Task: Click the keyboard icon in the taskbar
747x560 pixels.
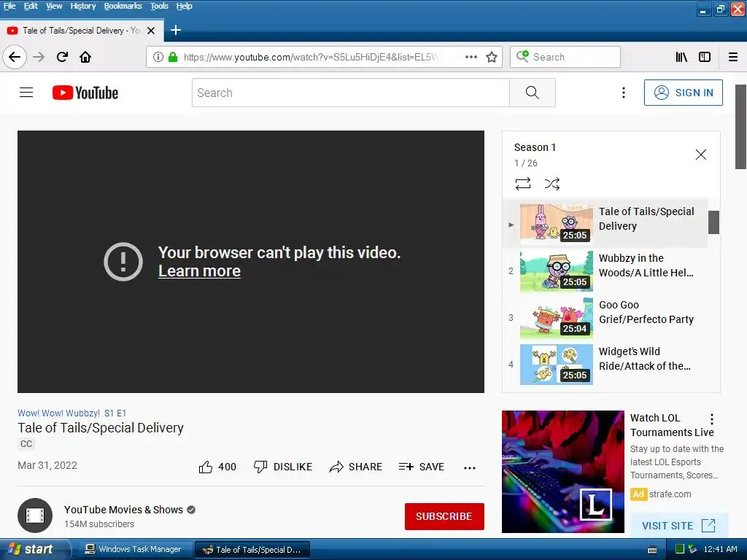Action: point(652,550)
